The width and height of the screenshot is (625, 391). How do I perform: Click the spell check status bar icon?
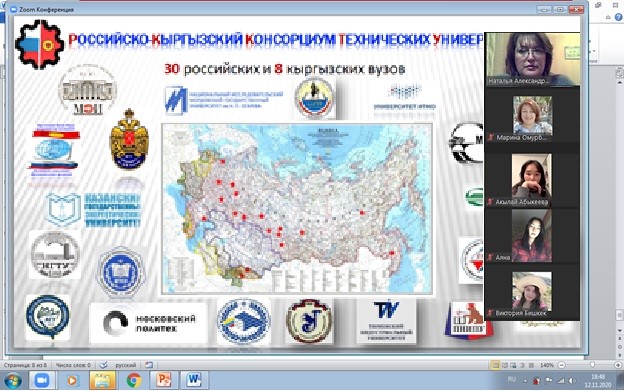click(104, 365)
